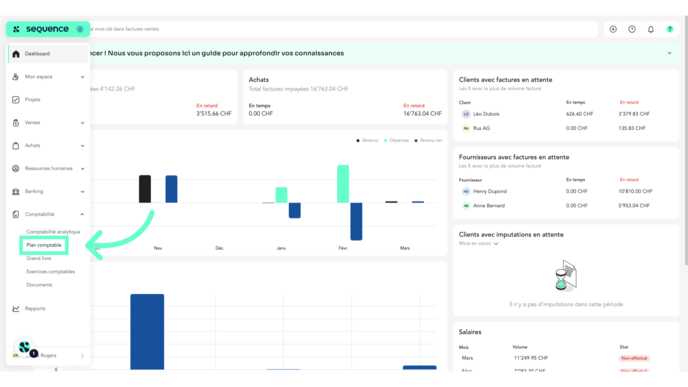The image size is (688, 387).
Task: Click the 11'249.95 CHF salary volume
Action: (x=531, y=358)
